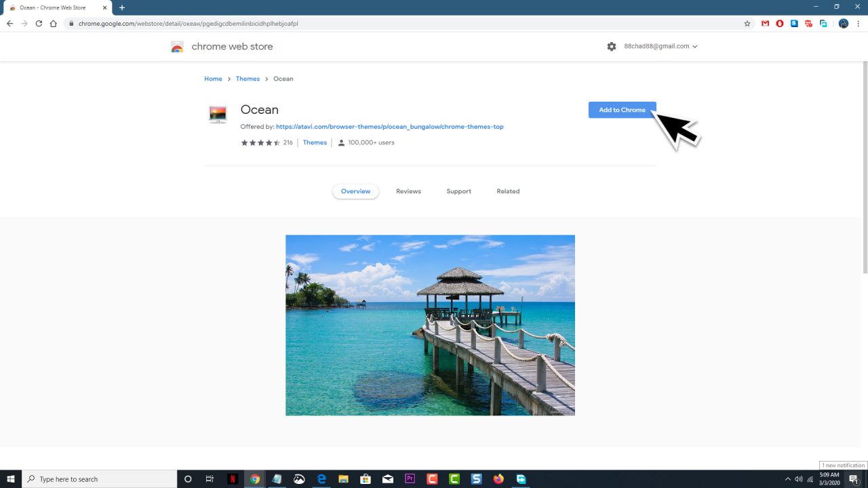The width and height of the screenshot is (868, 488).
Task: Open Snagit from the taskbar
Action: pyautogui.click(x=476, y=479)
